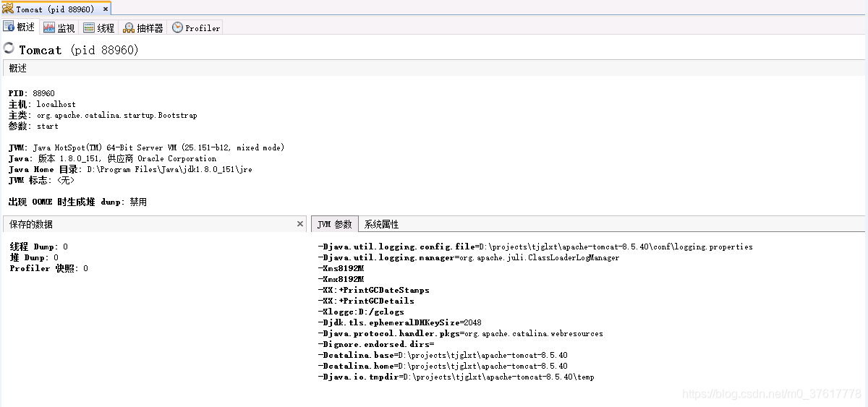868x407 pixels.
Task: Close the Tomcat (pid 88960) tab
Action: click(x=105, y=9)
